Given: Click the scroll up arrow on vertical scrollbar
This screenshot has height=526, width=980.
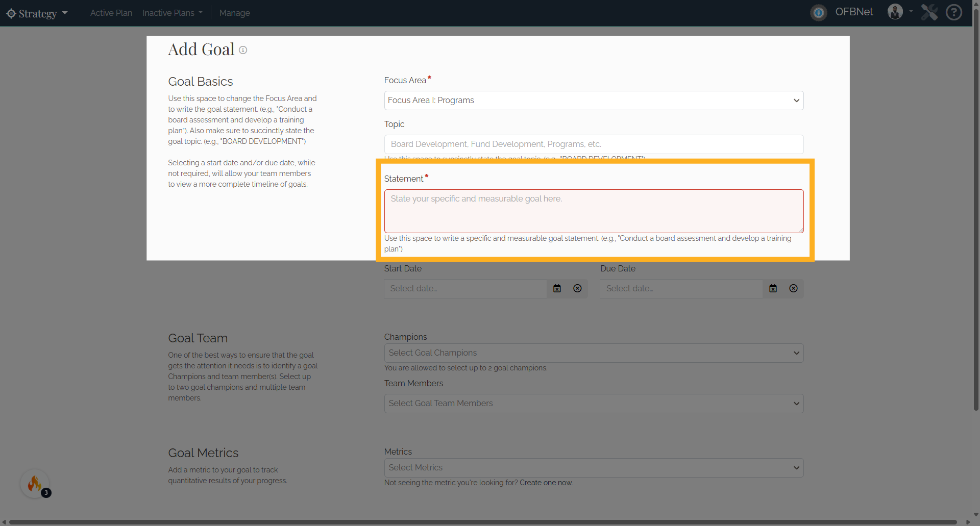Looking at the screenshot, I should (976, 4).
